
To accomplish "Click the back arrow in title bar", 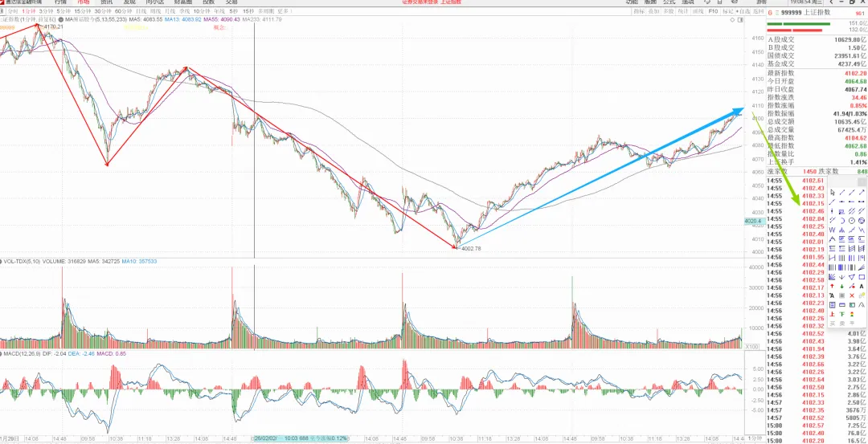I will click(831, 2).
